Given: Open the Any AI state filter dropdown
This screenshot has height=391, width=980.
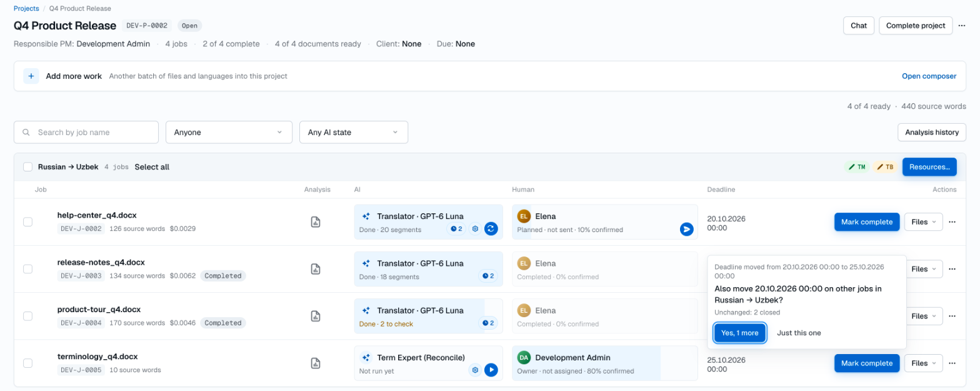Looking at the screenshot, I should pyautogui.click(x=354, y=132).
